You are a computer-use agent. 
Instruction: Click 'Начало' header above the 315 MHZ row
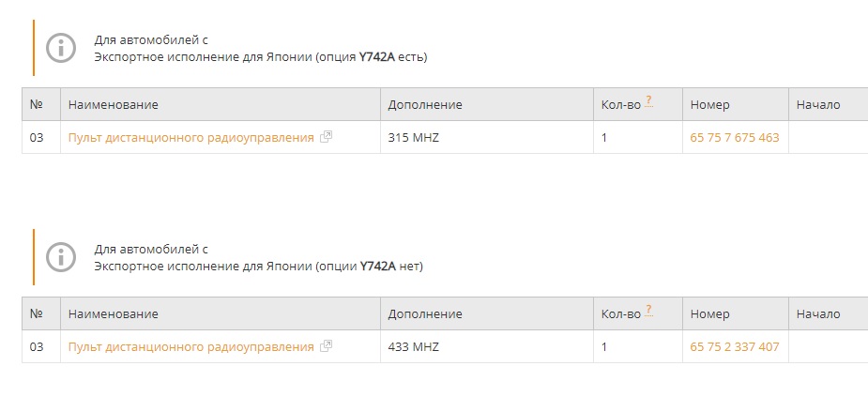[817, 105]
